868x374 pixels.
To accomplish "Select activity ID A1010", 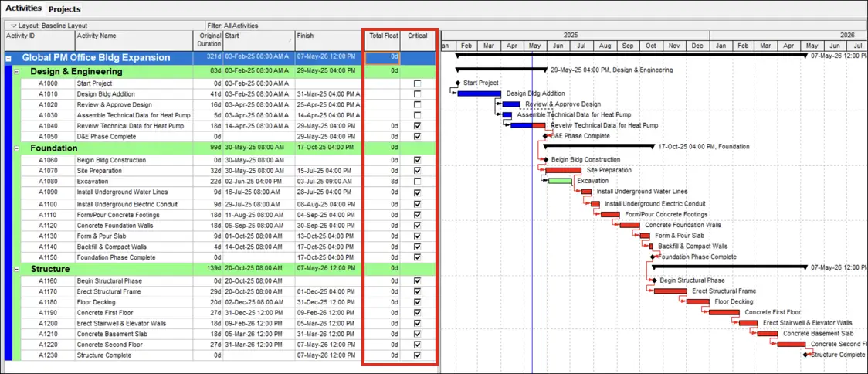I will [x=48, y=94].
